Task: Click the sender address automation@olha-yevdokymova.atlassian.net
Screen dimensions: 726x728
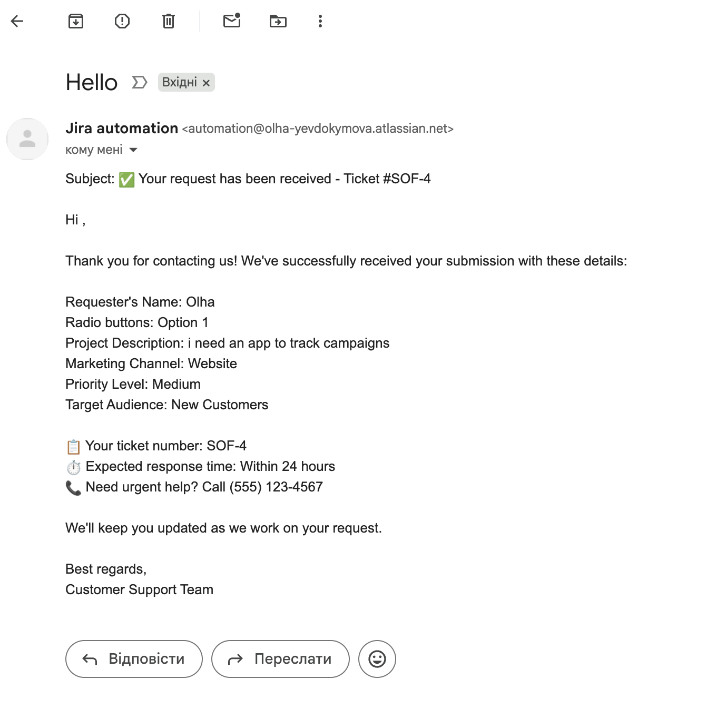Action: pyautogui.click(x=318, y=129)
